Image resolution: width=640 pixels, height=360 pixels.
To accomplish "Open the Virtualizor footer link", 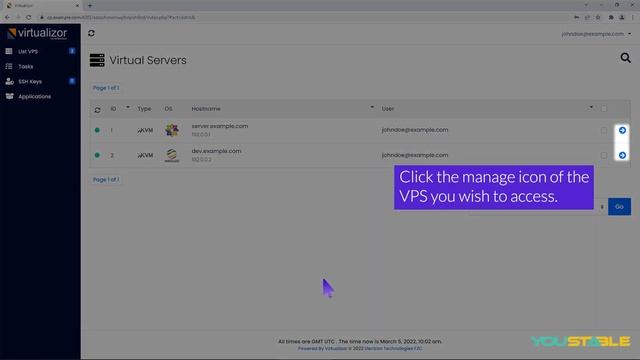I will point(336,349).
